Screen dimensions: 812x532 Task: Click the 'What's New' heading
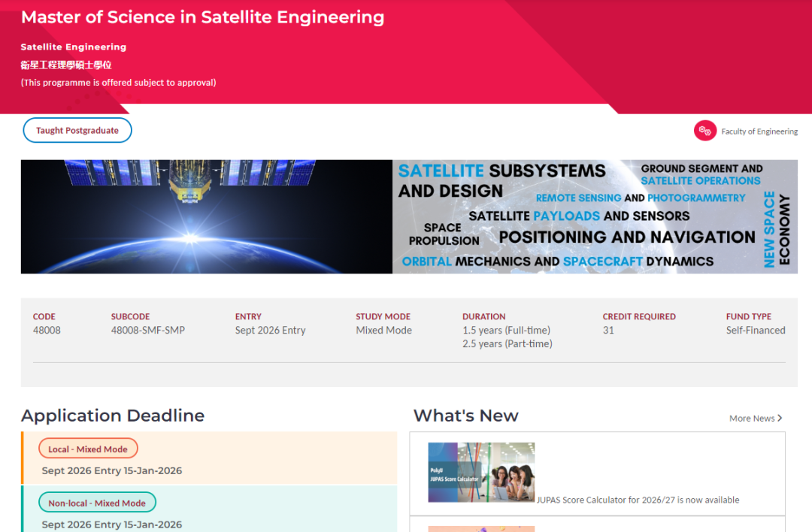pos(465,416)
